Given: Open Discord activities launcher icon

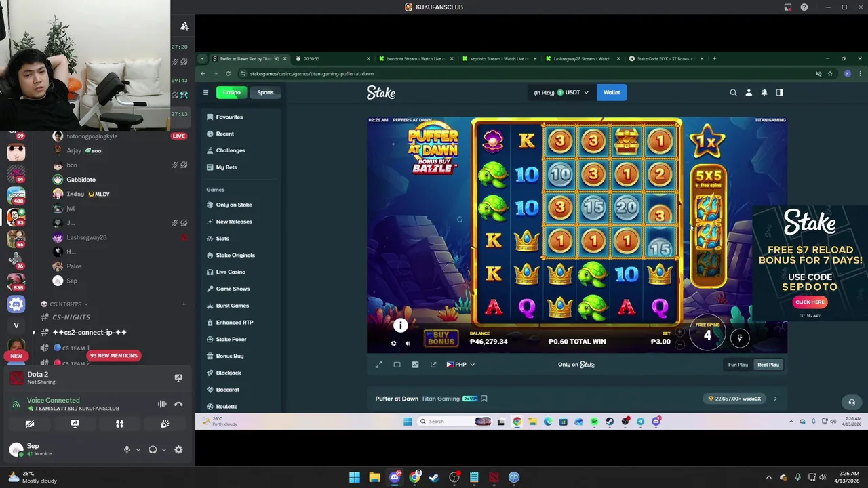Looking at the screenshot, I should [120, 424].
